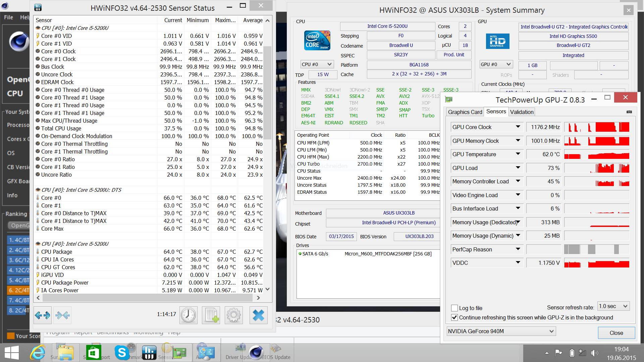Switch to the Graphics Card tab

(x=465, y=112)
